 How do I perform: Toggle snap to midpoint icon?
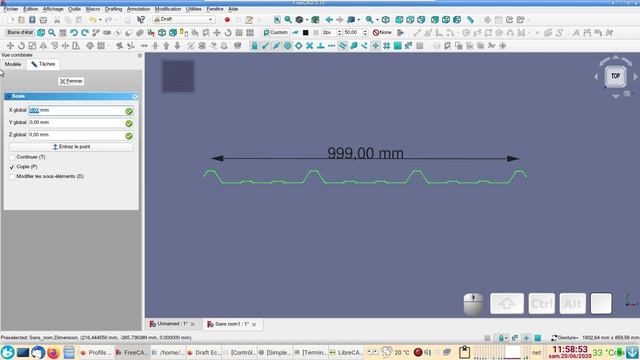point(276,46)
